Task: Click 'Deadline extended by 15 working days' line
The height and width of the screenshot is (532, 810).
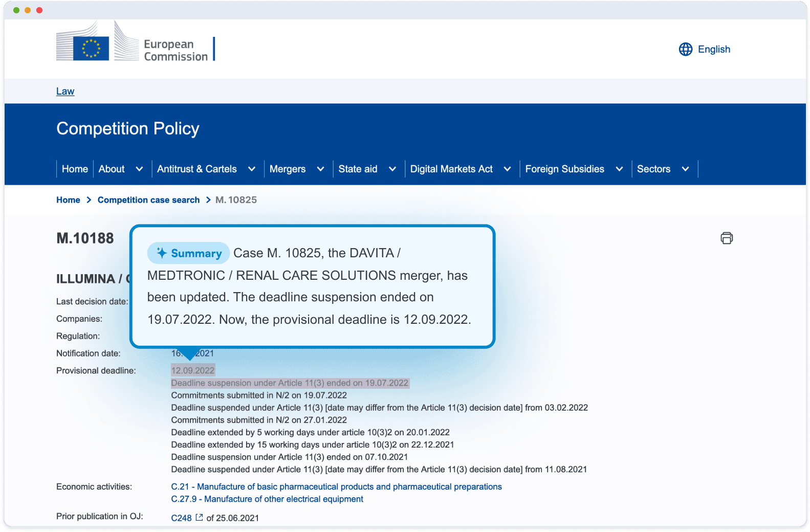Action: (313, 445)
